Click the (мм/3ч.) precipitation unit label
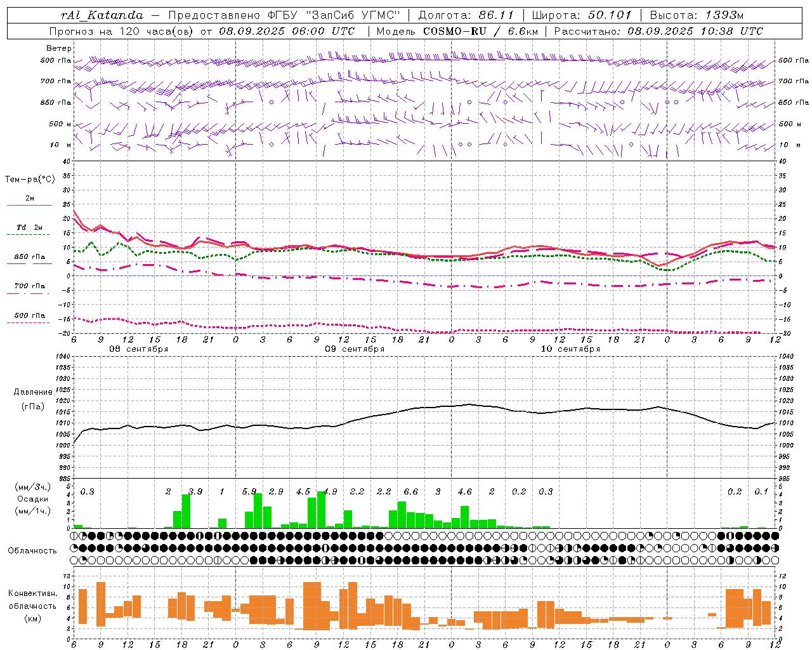This screenshot has height=650, width=812. [x=33, y=487]
